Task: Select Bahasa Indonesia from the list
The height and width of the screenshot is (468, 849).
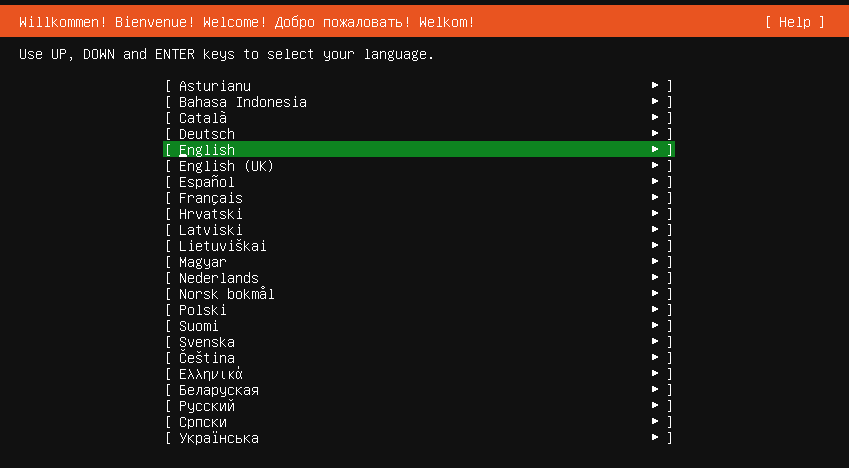Action: click(x=419, y=101)
